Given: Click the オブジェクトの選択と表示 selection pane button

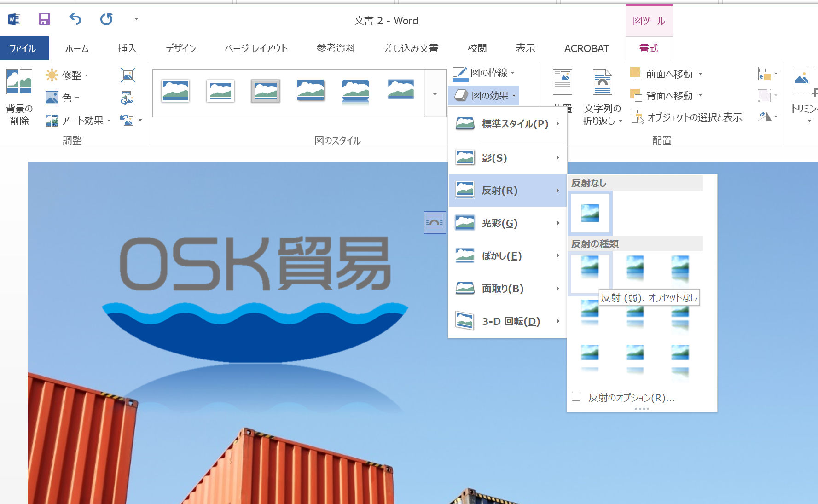Looking at the screenshot, I should pos(686,117).
